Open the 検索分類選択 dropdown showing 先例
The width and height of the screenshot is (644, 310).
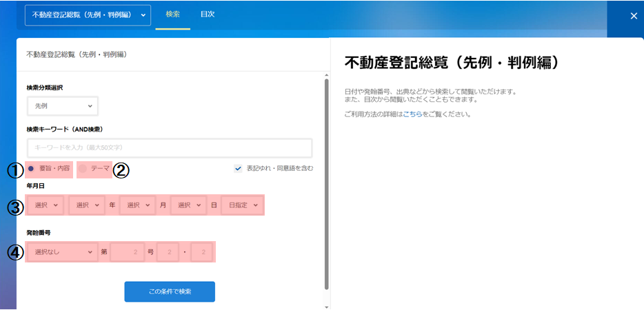pos(63,106)
